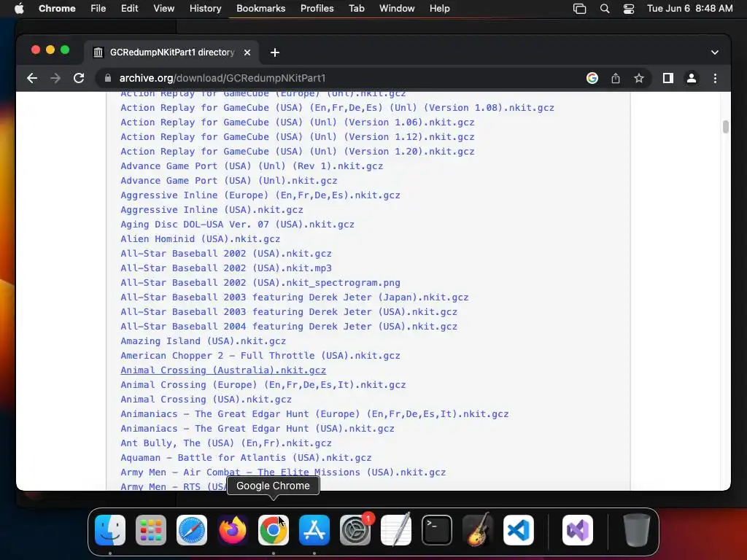Viewport: 747px width, 560px height.
Task: Click the Stage Manager menu bar icon
Action: coord(579,9)
